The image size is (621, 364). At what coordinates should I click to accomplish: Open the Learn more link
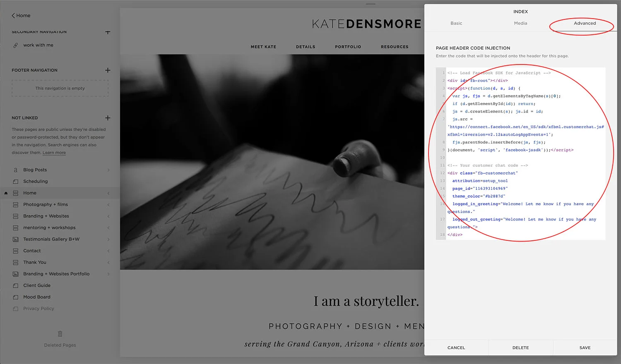54,153
